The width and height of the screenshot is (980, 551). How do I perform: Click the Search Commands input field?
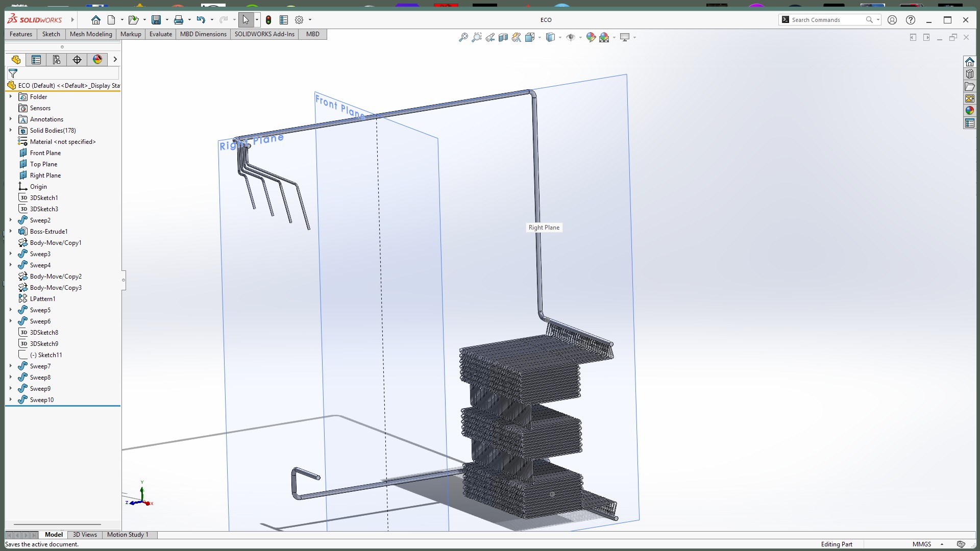click(x=824, y=20)
